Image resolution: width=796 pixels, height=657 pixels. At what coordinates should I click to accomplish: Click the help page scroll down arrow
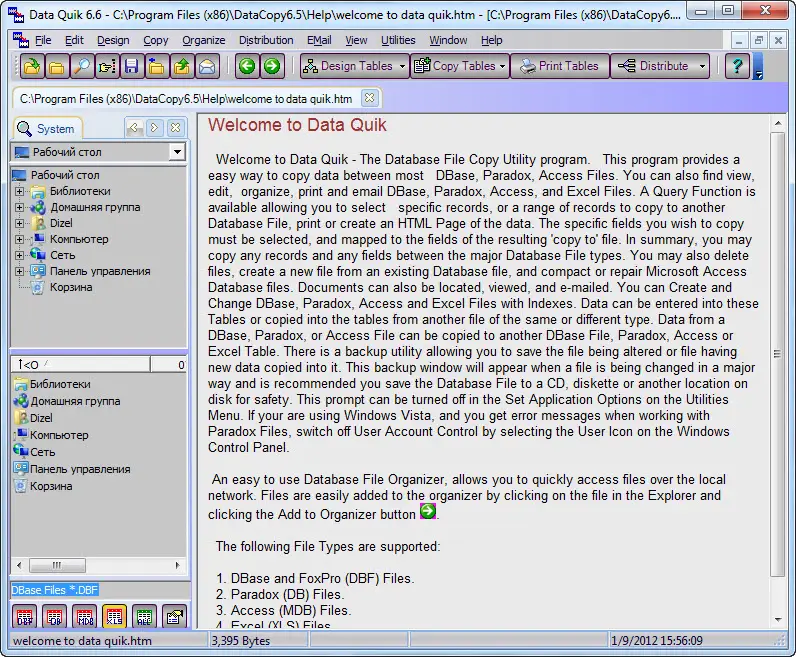[x=778, y=620]
